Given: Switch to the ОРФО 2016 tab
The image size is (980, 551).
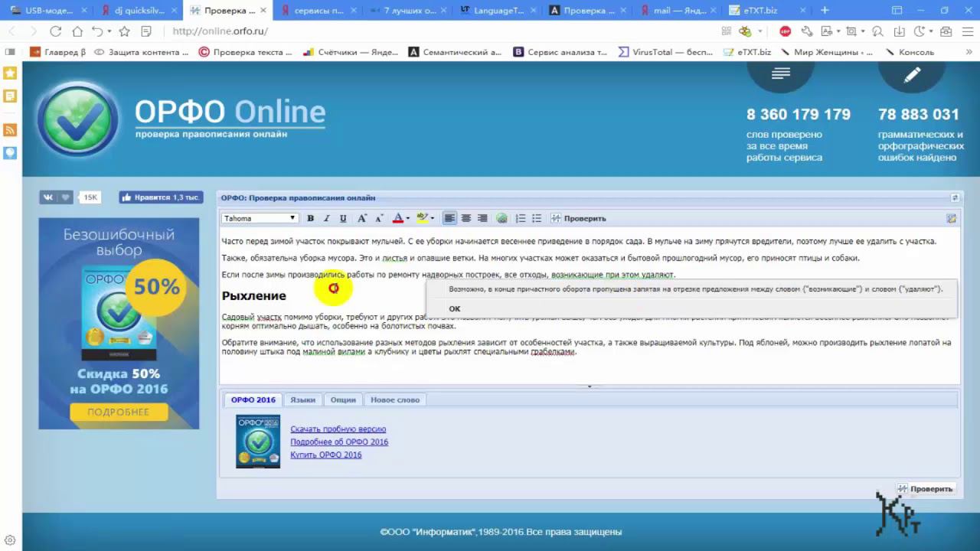Looking at the screenshot, I should [x=253, y=399].
